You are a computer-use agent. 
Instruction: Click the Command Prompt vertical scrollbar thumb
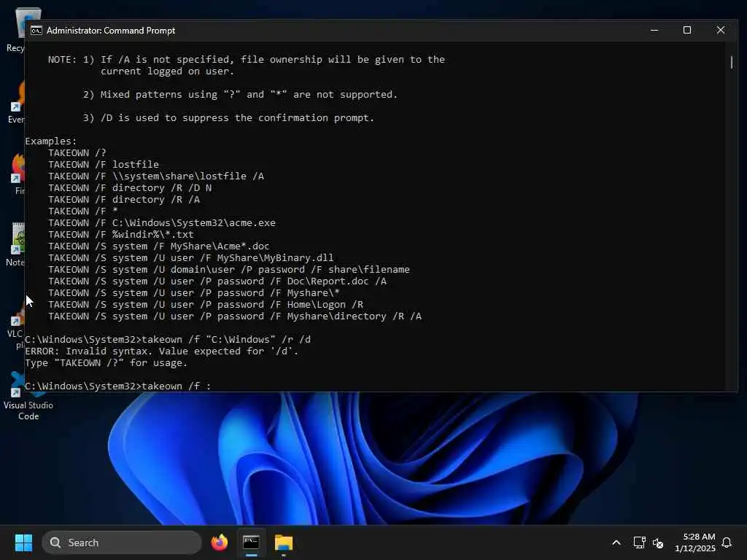[732, 63]
